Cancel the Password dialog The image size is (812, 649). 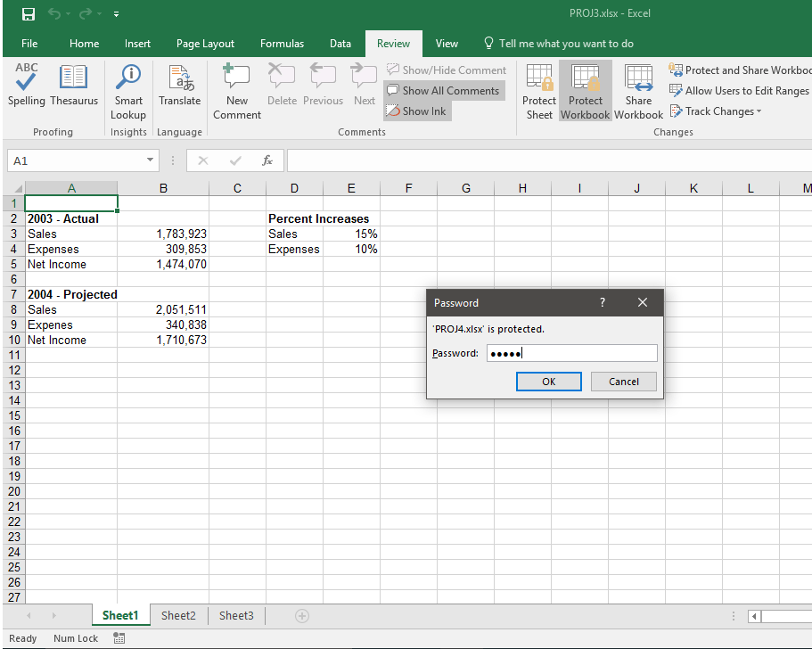click(623, 381)
